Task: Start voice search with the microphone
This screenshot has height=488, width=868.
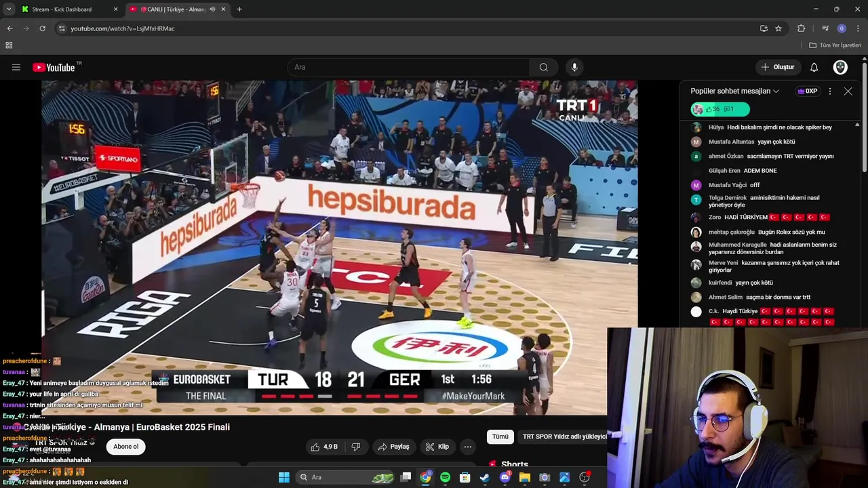Action: tap(574, 67)
